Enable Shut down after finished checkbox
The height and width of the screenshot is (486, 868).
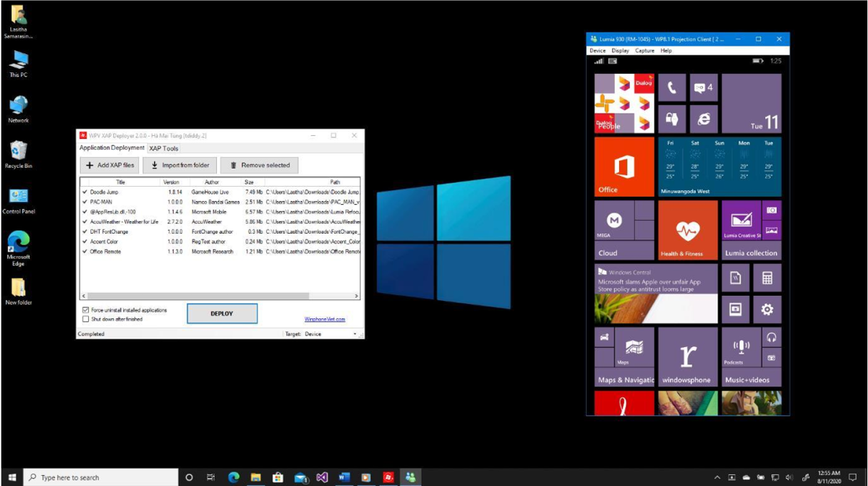[x=86, y=319]
